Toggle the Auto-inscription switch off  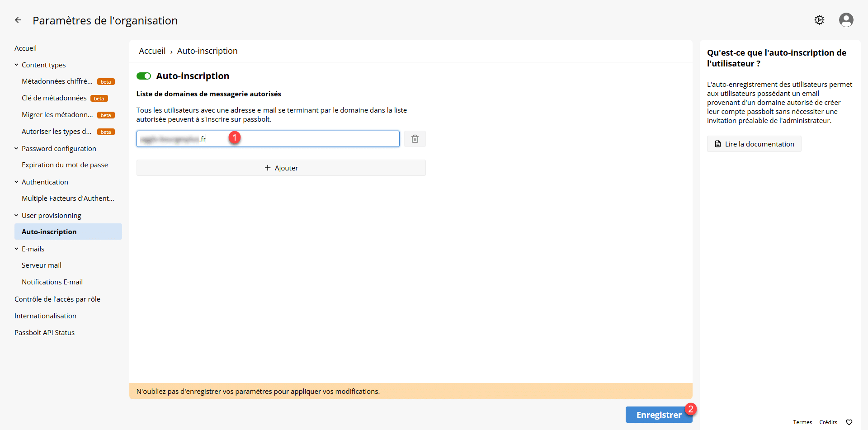(x=144, y=76)
